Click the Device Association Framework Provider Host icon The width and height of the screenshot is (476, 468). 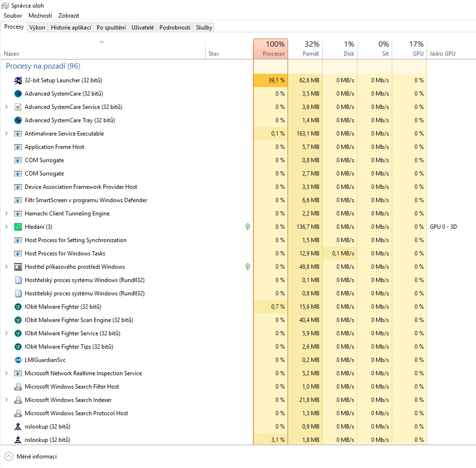[18, 187]
